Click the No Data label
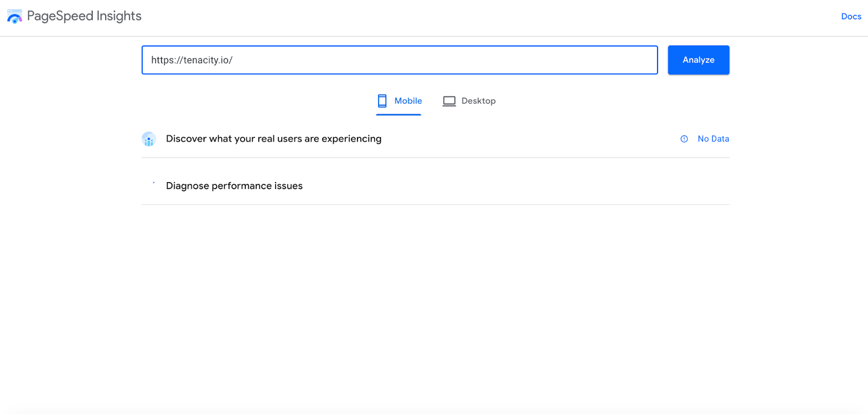The width and height of the screenshot is (868, 414). pos(713,139)
